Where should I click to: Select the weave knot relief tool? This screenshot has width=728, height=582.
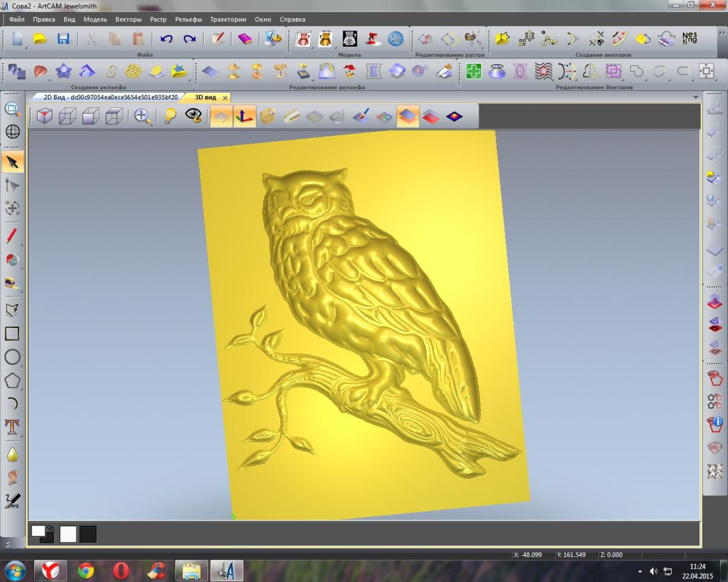pyautogui.click(x=133, y=71)
